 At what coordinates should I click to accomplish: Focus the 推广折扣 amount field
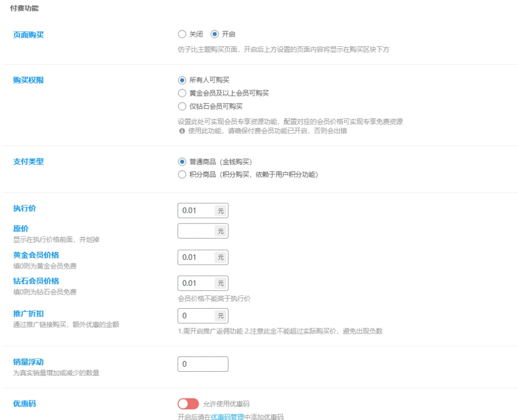196,316
